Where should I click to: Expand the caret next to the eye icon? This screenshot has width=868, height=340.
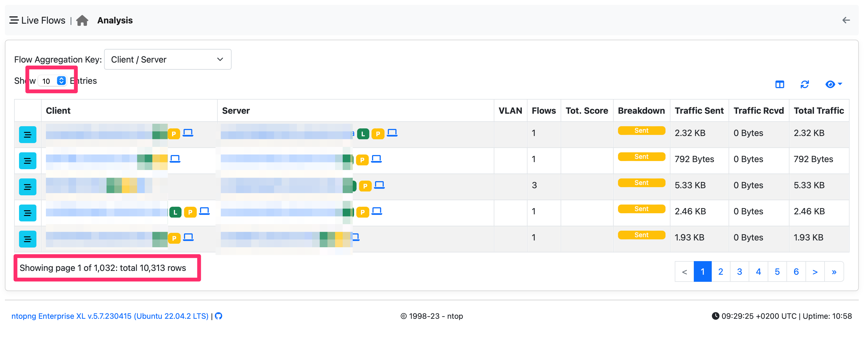840,84
